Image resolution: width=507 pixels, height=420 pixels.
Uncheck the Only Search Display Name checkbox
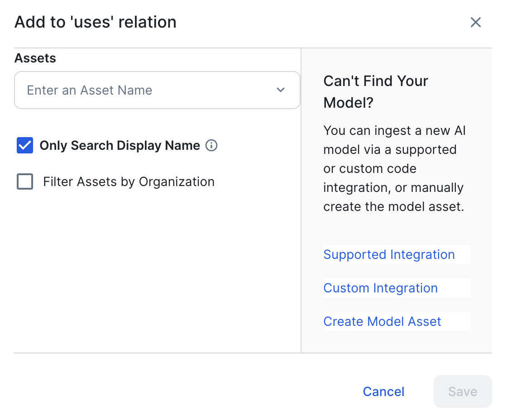point(25,145)
